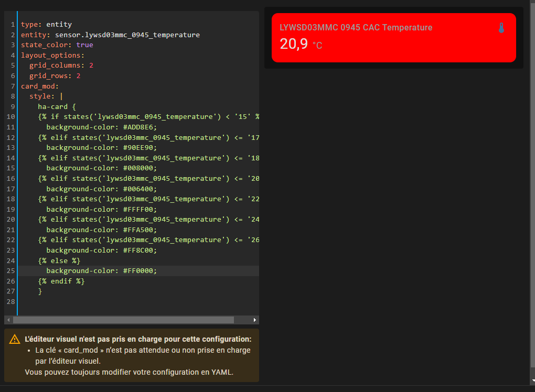Click the page scrollbar down arrow
The image size is (535, 392).
(532, 380)
